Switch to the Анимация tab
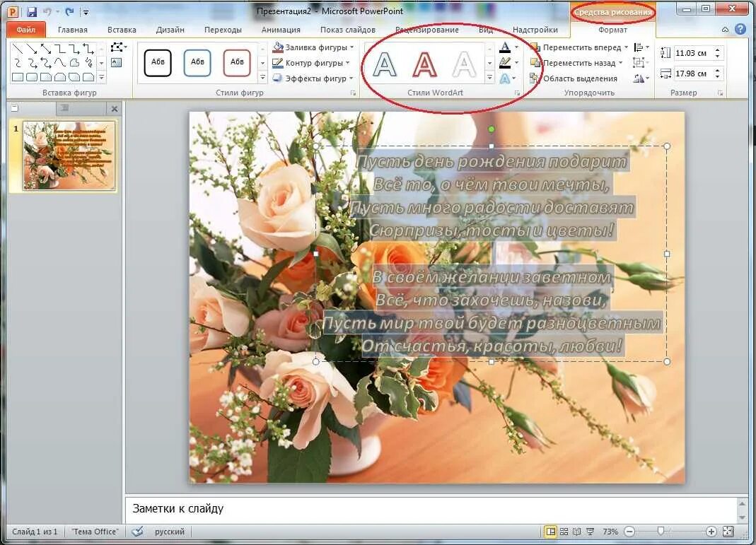The height and width of the screenshot is (545, 756). pos(281,30)
